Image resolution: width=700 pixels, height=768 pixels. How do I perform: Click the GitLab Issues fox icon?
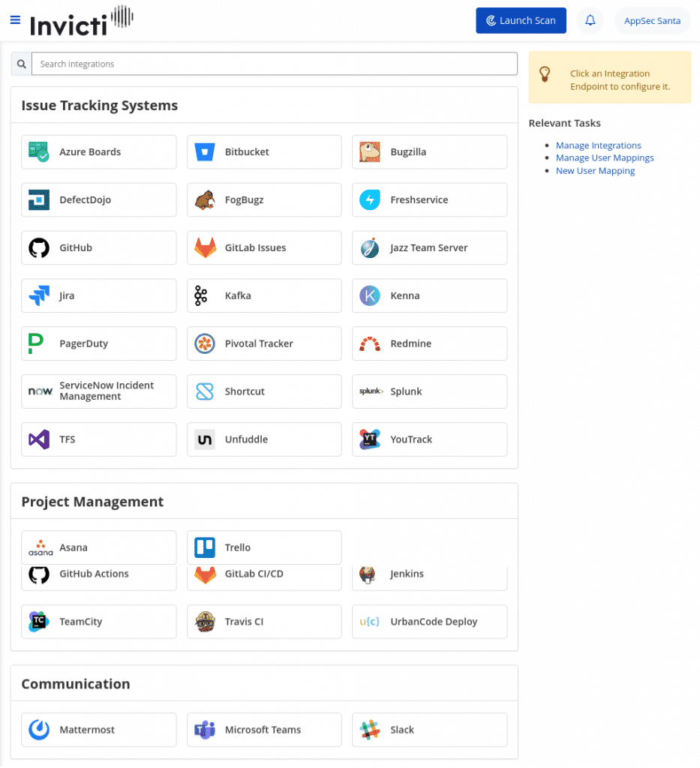point(205,247)
